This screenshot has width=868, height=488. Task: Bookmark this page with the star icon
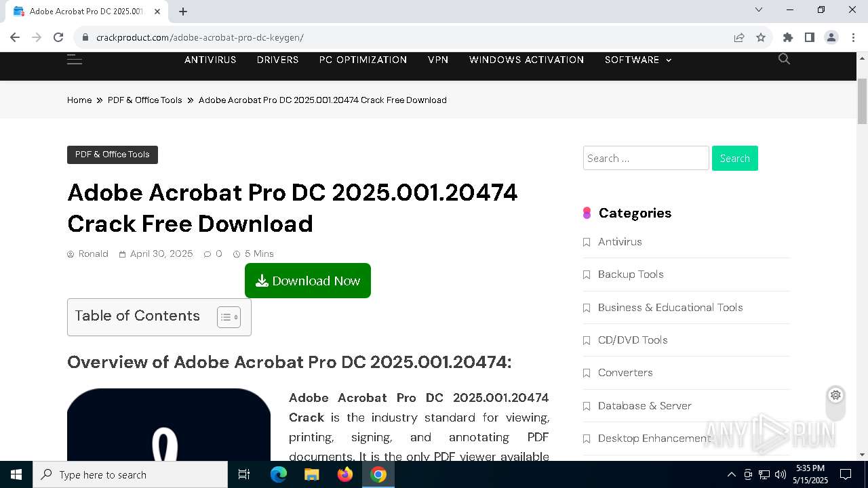tap(761, 37)
